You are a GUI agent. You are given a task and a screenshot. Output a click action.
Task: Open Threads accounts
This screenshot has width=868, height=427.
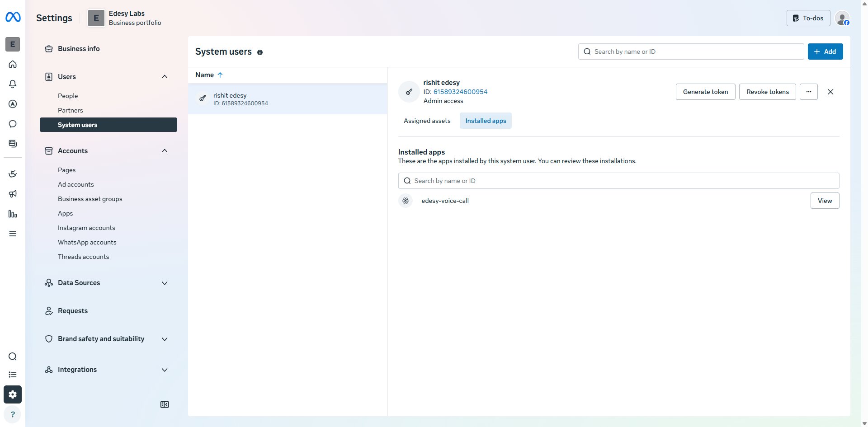[x=83, y=257]
